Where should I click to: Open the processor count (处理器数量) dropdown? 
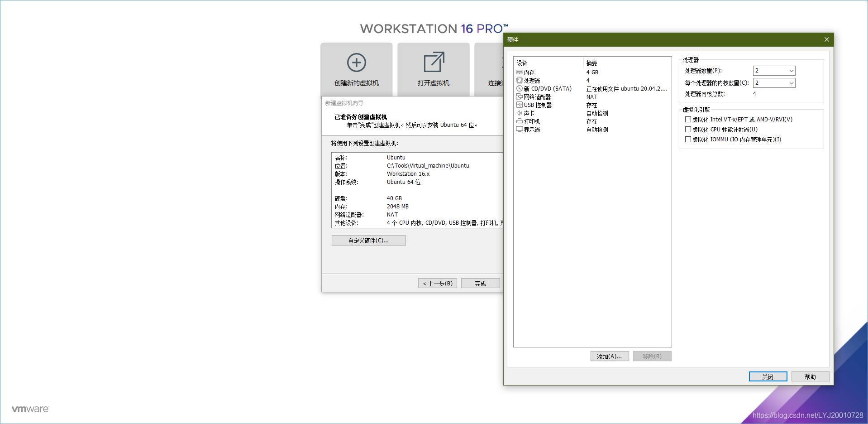coord(774,71)
